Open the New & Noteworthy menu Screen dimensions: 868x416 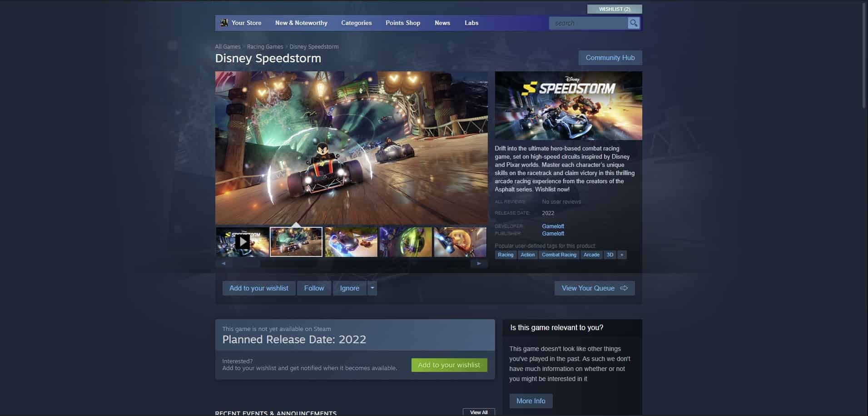point(301,23)
